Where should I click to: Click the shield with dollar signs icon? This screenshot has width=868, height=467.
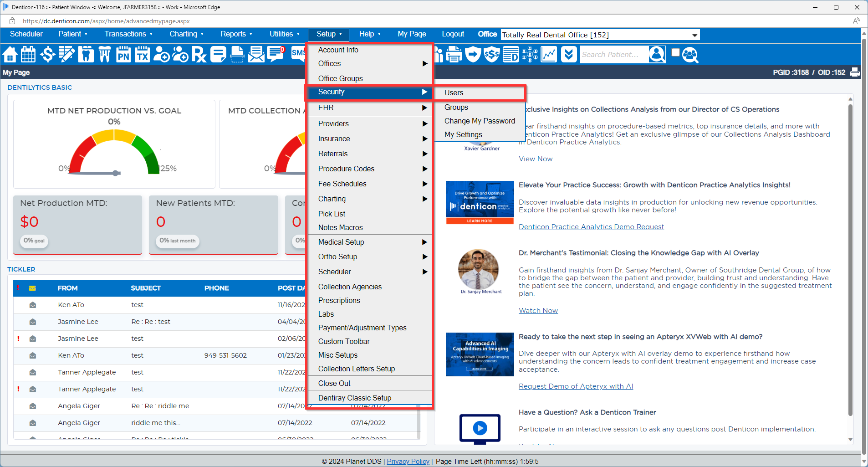[492, 55]
